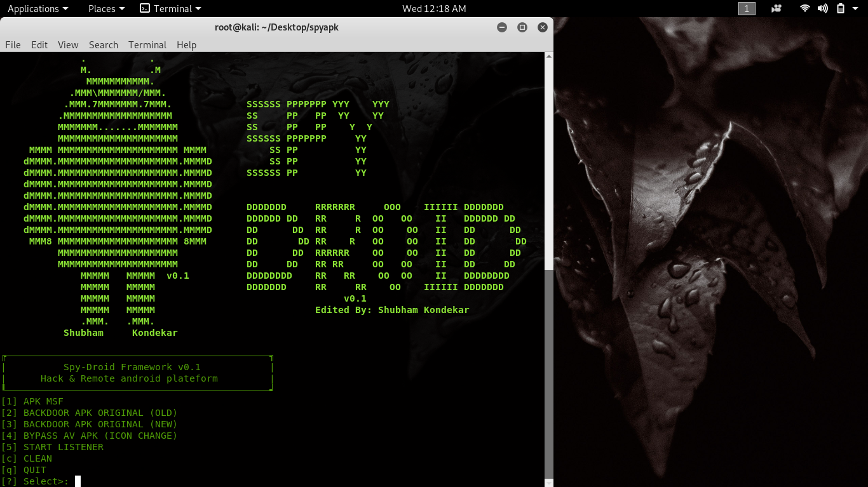Screen dimensions: 868x487
Task: Click the terminal scrollbar up arrow
Action: coord(549,57)
